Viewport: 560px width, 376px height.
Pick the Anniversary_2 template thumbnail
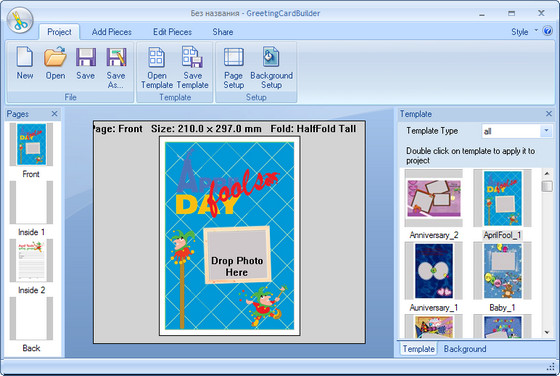click(434, 198)
